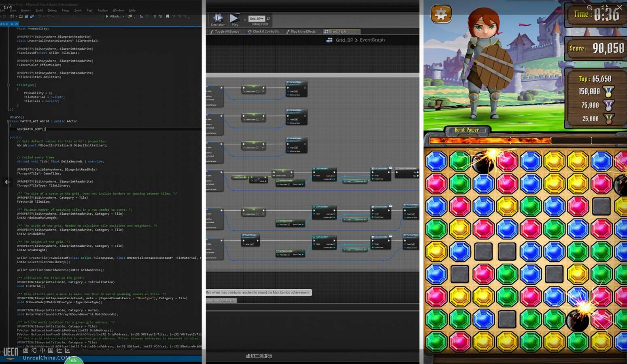
Task: Click the Save All icon in Visual Studio
Action: tap(32, 17)
